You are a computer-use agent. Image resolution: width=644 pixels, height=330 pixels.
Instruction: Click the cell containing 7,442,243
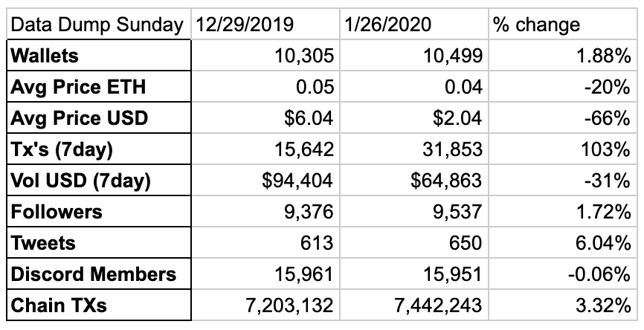click(414, 305)
